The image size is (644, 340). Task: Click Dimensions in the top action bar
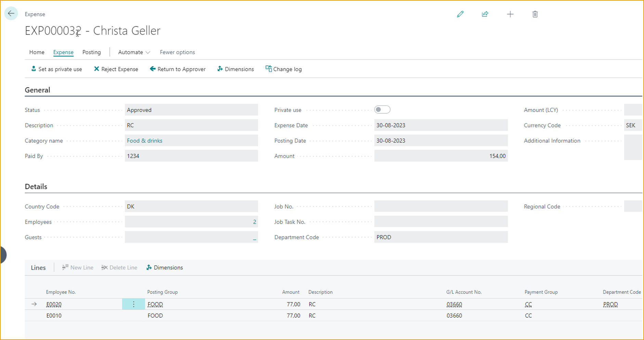tap(236, 69)
